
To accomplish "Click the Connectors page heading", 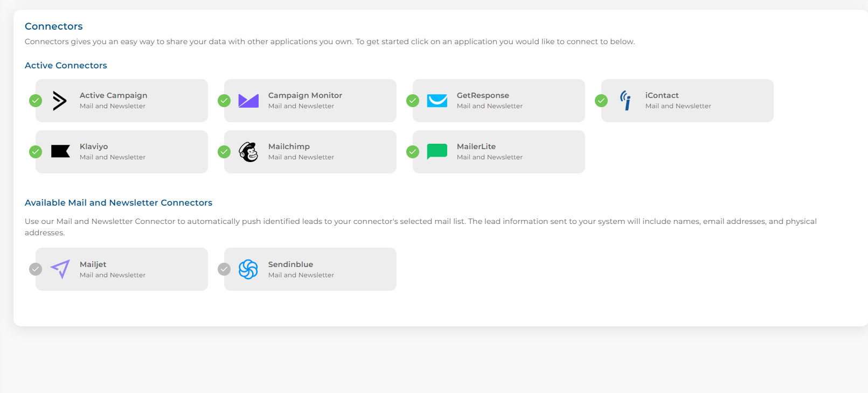I will [54, 26].
